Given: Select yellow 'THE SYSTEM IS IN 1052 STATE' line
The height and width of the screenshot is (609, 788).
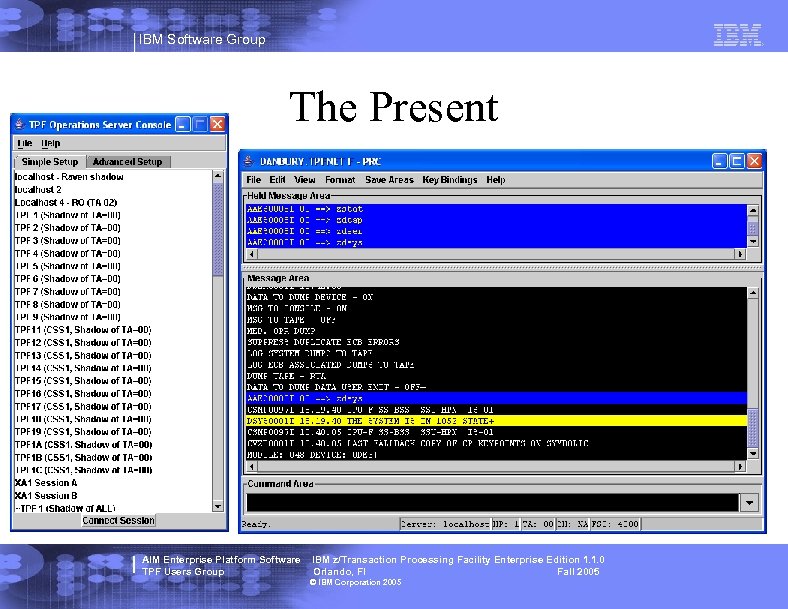Looking at the screenshot, I should coord(496,421).
